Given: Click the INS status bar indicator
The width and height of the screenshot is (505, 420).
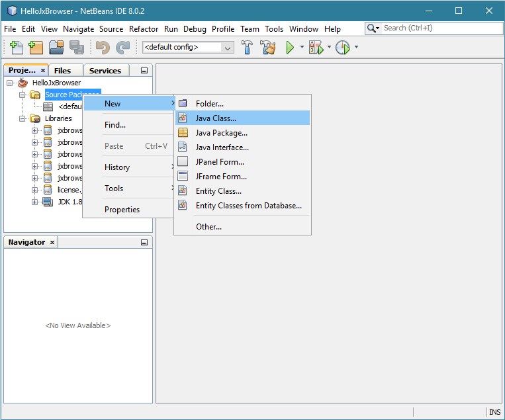Looking at the screenshot, I should [494, 412].
